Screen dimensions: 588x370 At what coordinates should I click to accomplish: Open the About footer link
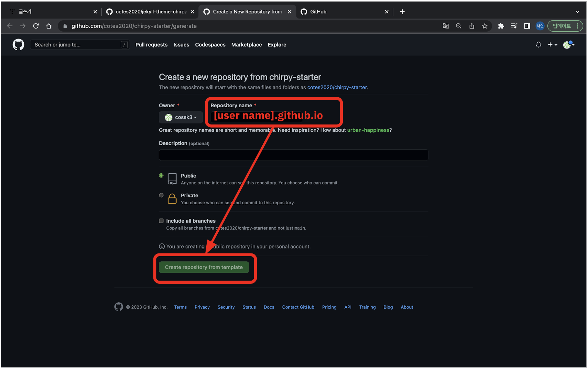click(407, 307)
